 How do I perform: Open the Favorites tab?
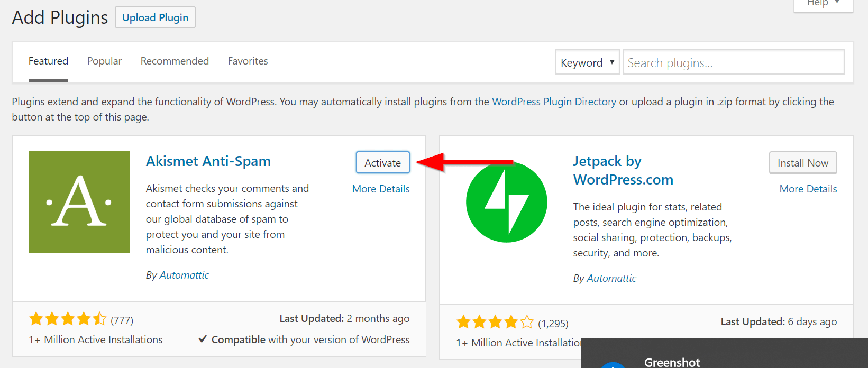[x=248, y=61]
